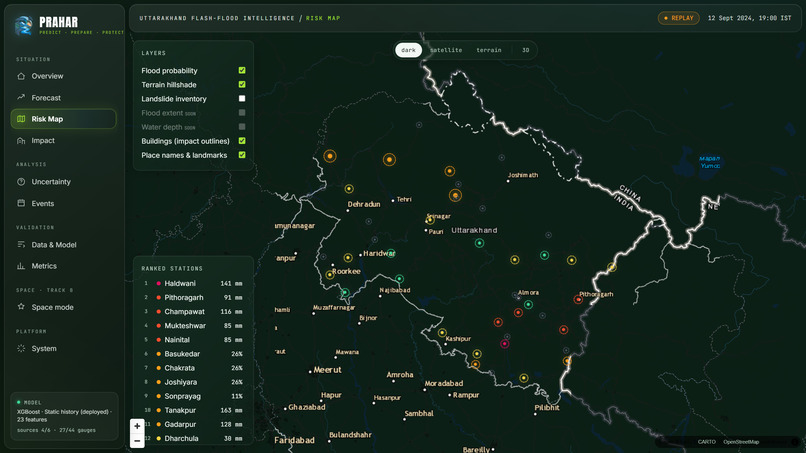Select Sonprayag station row
The image size is (806, 453).
pos(193,396)
